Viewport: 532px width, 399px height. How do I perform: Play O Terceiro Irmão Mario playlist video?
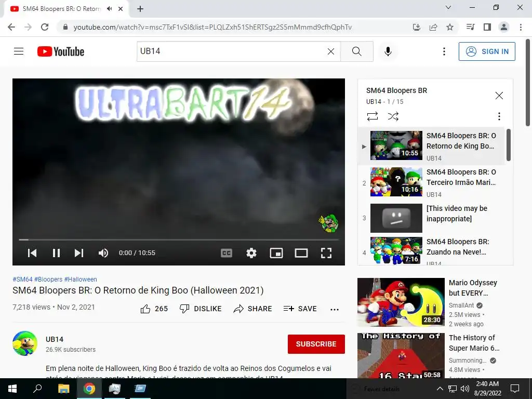(x=432, y=182)
